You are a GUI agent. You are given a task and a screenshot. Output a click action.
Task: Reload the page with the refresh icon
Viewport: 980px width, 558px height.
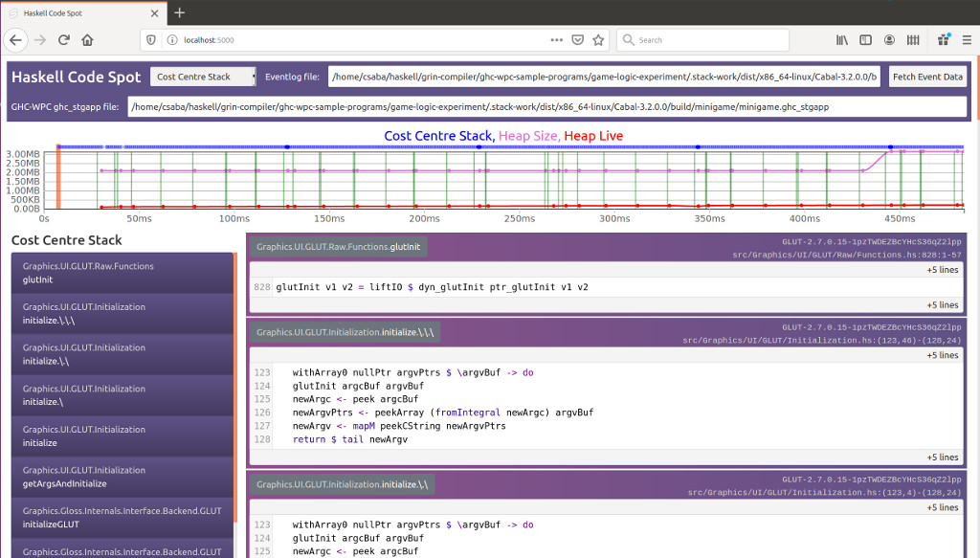point(64,40)
